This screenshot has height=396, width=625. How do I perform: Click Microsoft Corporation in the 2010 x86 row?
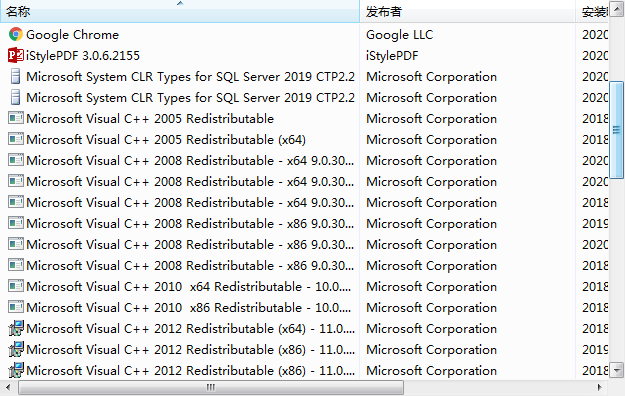(x=431, y=307)
